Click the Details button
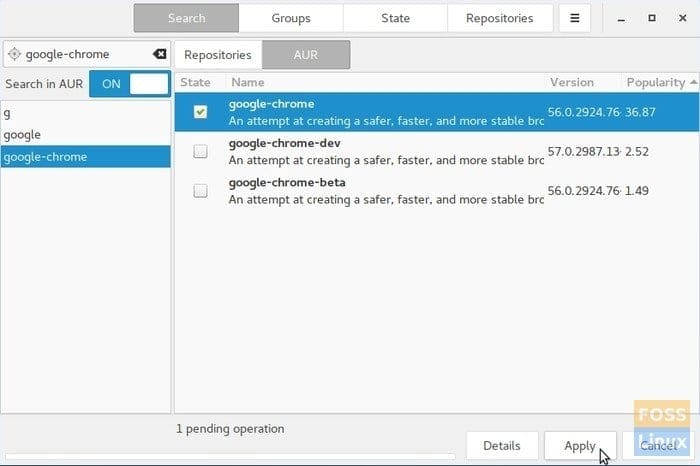 [502, 445]
